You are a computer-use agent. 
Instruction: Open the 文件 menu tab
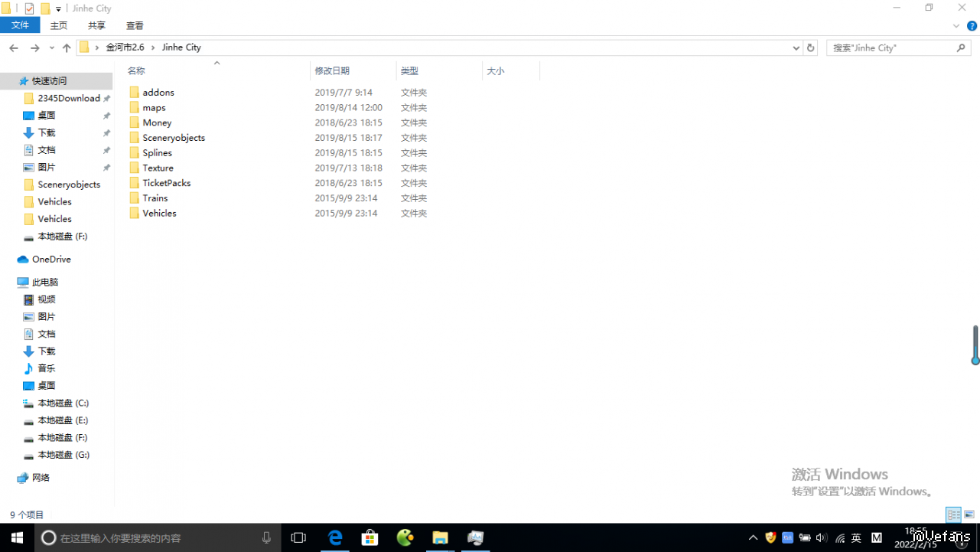pyautogui.click(x=20, y=25)
